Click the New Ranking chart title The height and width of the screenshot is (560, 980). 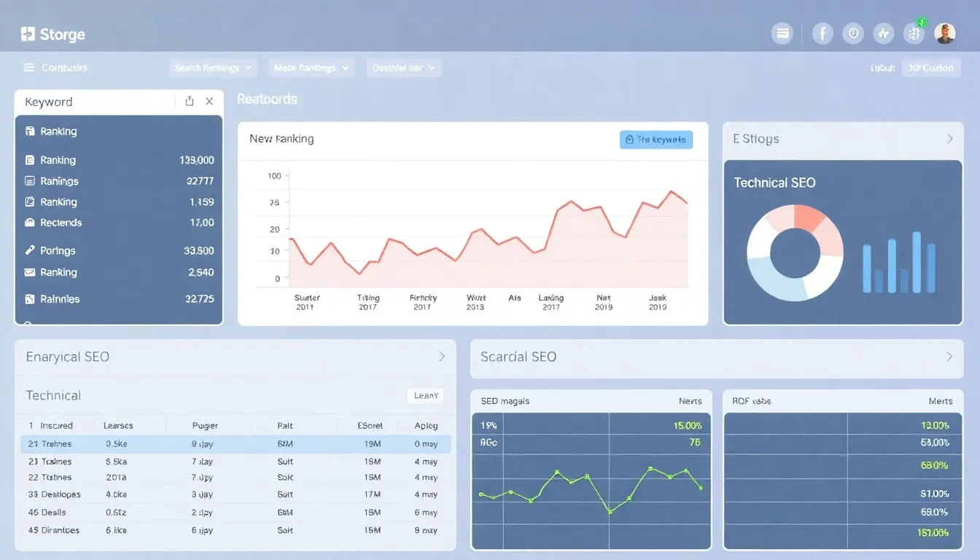281,139
